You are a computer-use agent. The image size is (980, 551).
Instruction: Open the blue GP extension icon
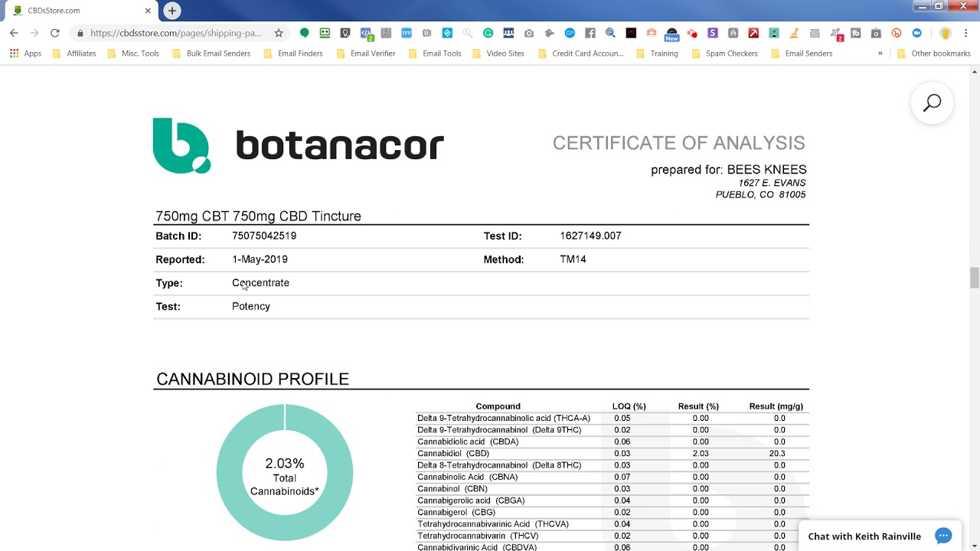pyautogui.click(x=570, y=33)
